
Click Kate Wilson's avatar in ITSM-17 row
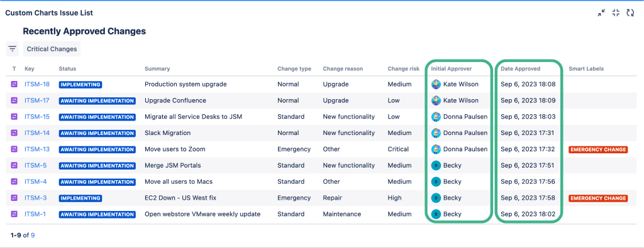436,100
